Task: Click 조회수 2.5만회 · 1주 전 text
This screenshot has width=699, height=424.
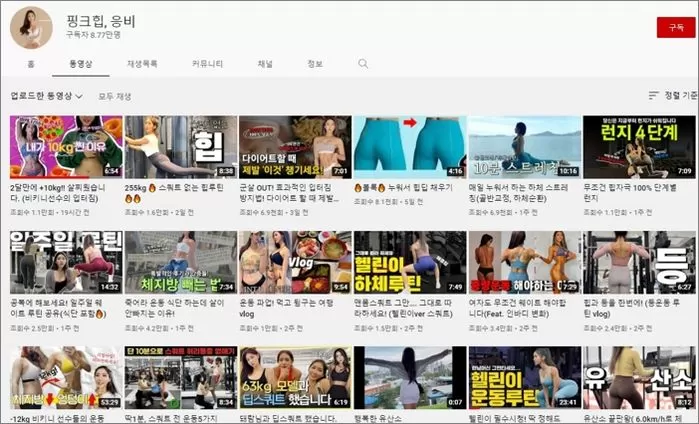Action: point(45,328)
